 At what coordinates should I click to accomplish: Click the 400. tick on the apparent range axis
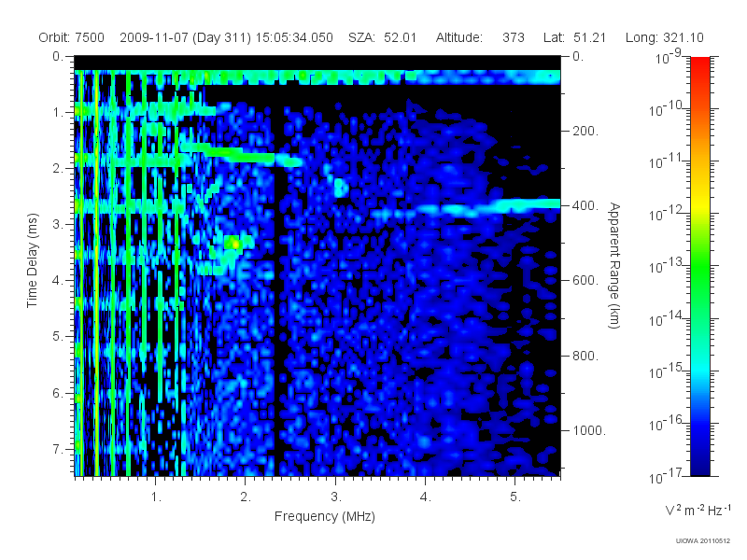pos(585,205)
